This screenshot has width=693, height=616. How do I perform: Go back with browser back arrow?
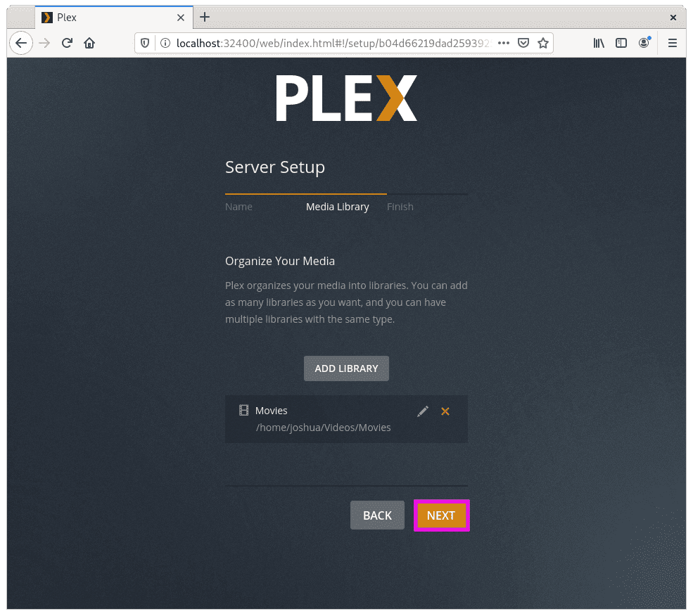click(21, 43)
